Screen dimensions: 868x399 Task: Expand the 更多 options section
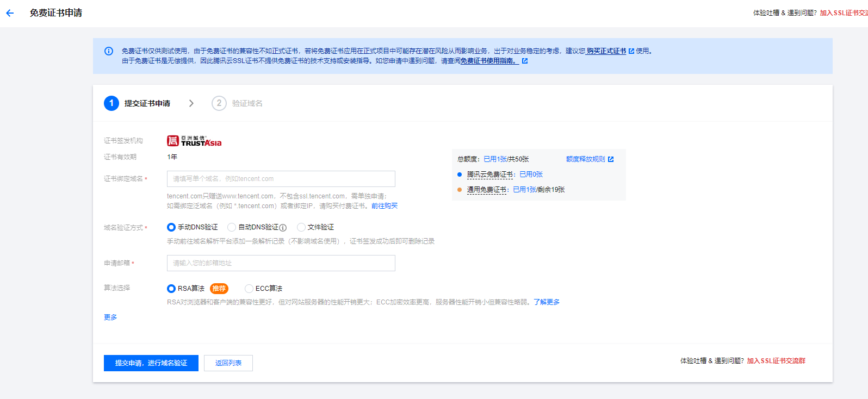tap(110, 317)
